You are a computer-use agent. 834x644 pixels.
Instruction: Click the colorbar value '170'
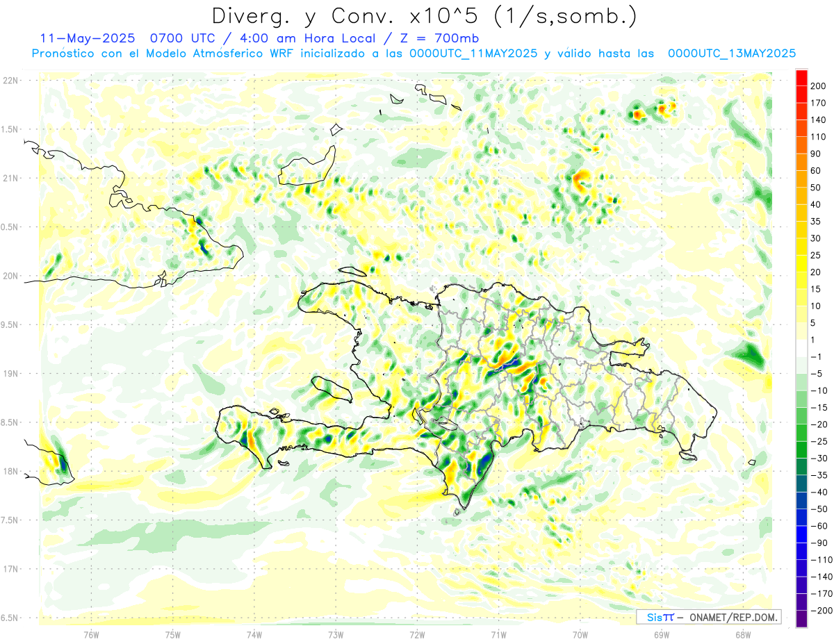[819, 103]
